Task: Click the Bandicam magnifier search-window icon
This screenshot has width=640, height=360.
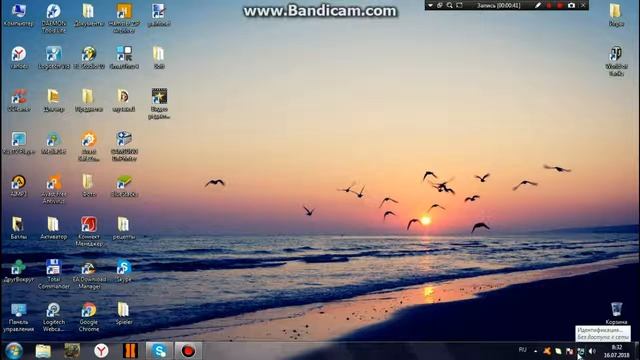Action: coord(449,5)
